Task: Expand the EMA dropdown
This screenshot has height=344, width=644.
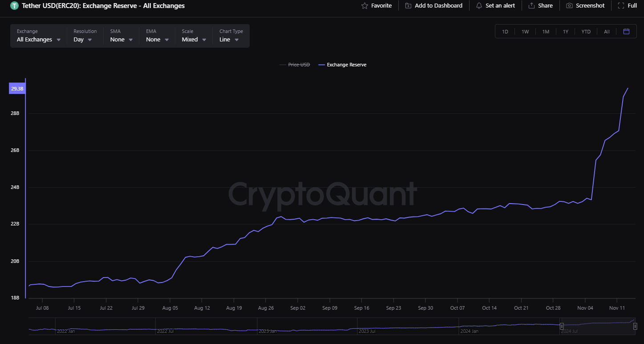Action: (x=158, y=36)
